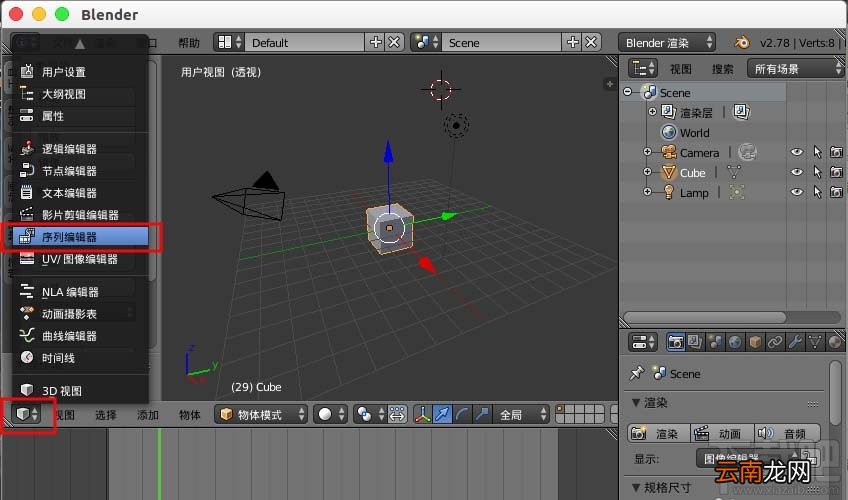Switch to UV/图像编辑器
Image resolution: width=848 pixels, height=500 pixels.
click(x=80, y=259)
